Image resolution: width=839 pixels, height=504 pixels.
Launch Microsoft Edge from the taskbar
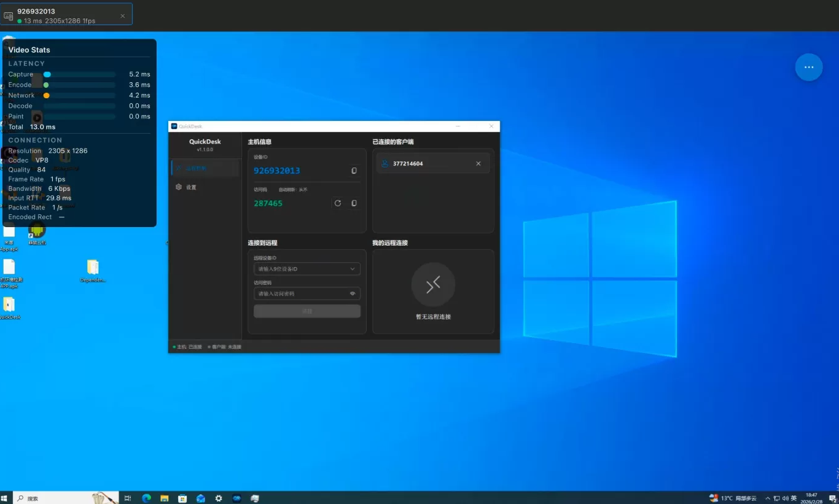[146, 498]
